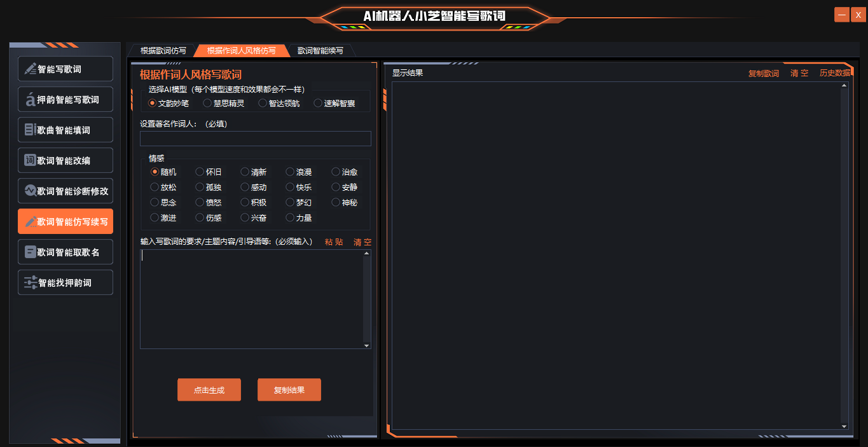
Task: Select 押韵智能写歌词 sidebar item
Action: click(x=65, y=99)
